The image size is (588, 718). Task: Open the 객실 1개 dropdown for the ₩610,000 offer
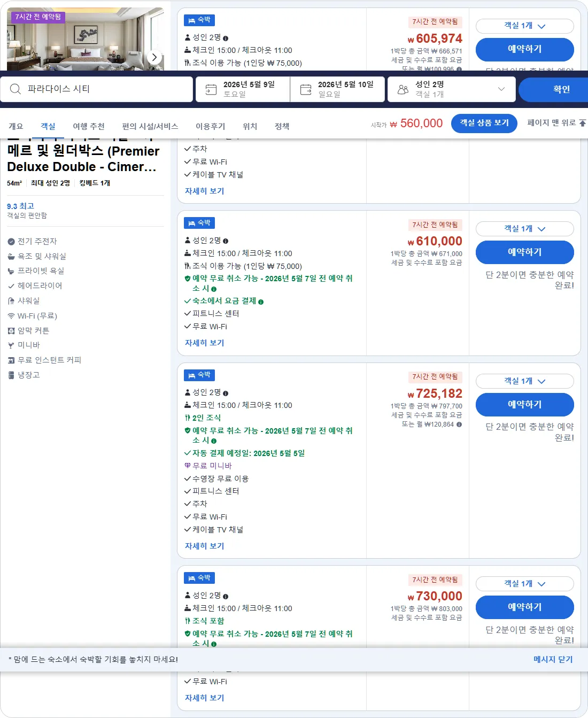coord(525,229)
